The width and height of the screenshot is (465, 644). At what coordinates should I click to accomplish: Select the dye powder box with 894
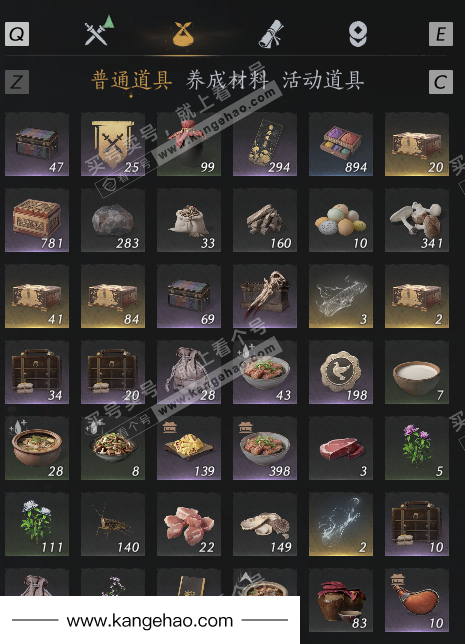(341, 144)
